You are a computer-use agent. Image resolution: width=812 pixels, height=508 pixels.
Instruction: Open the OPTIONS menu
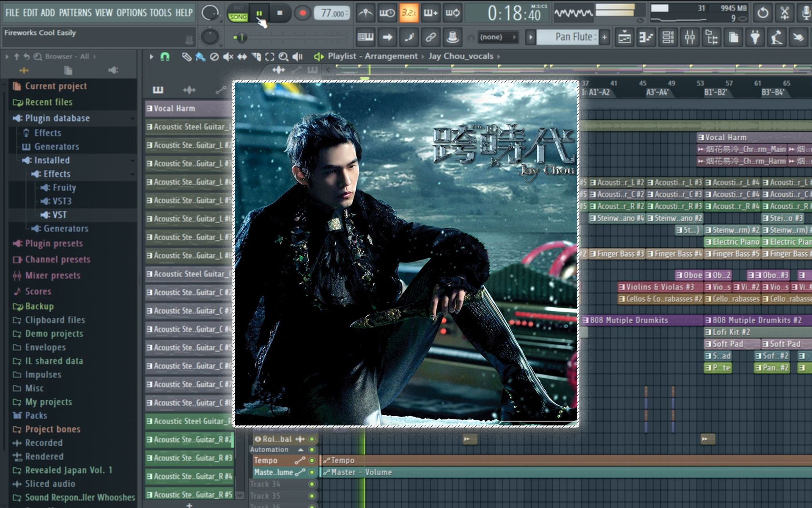point(132,13)
